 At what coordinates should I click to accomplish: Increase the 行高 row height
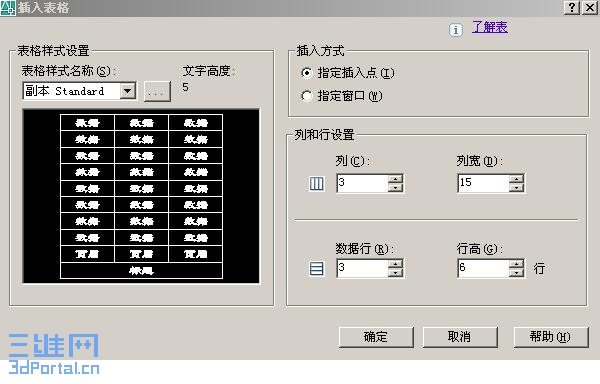coord(516,264)
